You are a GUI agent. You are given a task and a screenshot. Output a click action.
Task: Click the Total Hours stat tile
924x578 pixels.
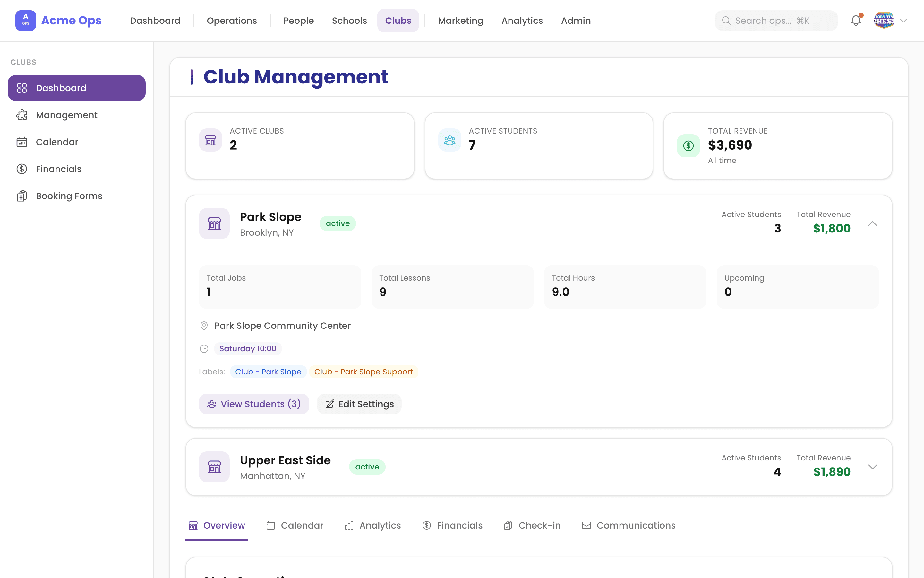tap(625, 287)
